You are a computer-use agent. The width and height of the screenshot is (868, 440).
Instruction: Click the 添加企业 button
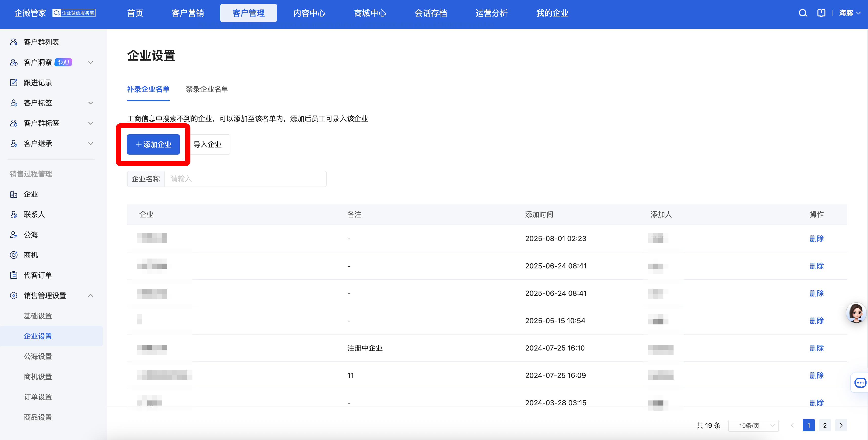pos(153,145)
